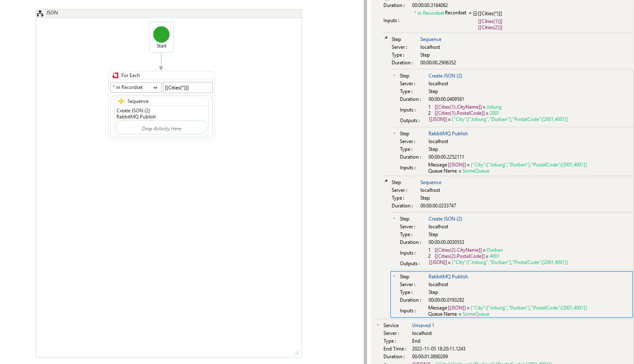Open the RabbitMQ Publish link with duration 00:00:00.2252111
634x364 pixels.
[x=448, y=134]
